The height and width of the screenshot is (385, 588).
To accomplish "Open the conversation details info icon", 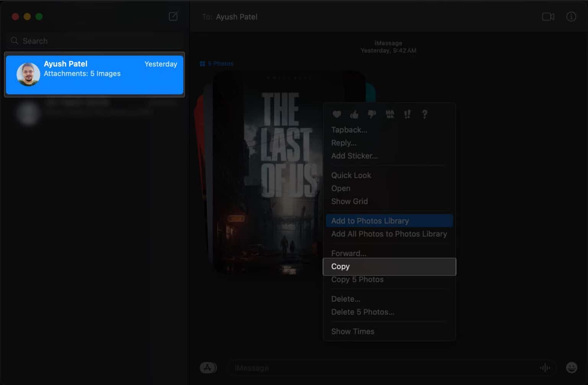I will (571, 17).
